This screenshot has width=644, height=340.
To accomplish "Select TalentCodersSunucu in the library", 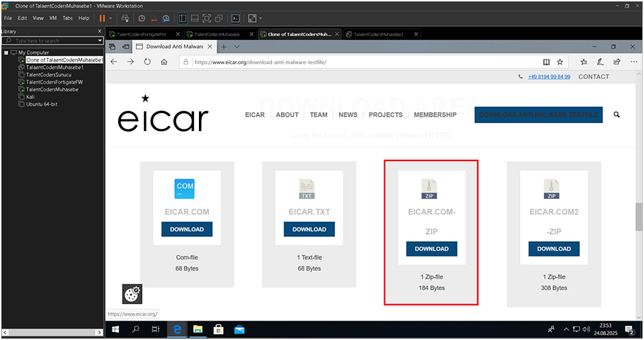I will (49, 74).
